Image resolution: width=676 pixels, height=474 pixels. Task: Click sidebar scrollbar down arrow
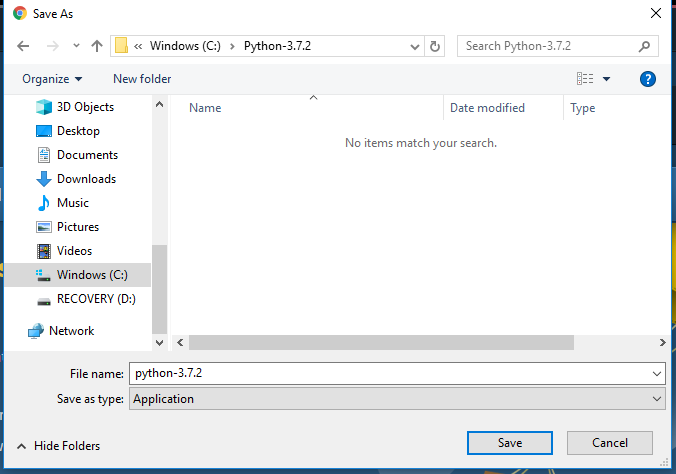click(160, 343)
